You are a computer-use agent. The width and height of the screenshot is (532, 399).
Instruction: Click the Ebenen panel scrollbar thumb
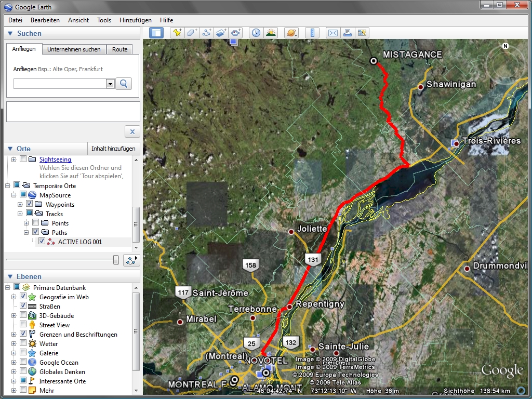136,331
